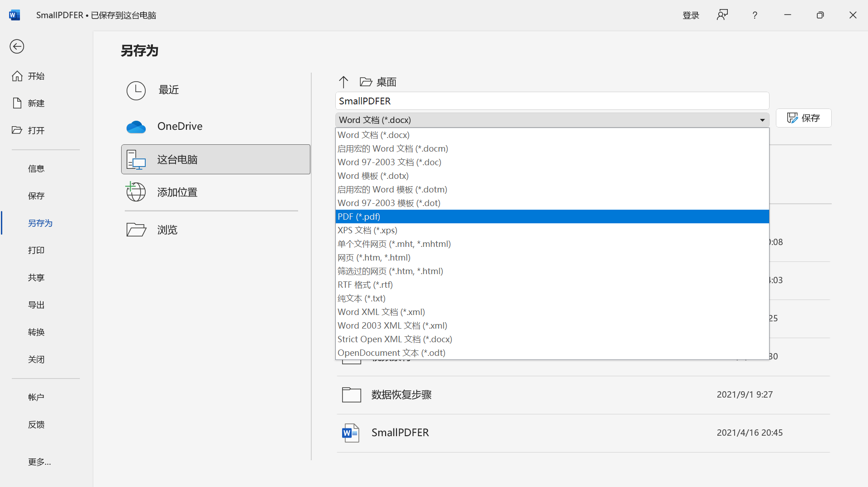Go to the 导出 sidebar item
868x487 pixels.
[36, 305]
